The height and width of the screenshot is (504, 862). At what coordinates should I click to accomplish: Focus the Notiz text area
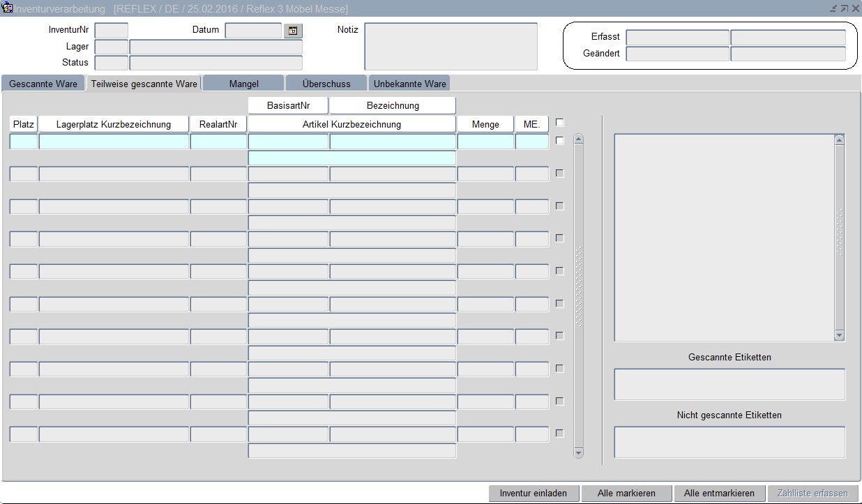click(x=451, y=47)
